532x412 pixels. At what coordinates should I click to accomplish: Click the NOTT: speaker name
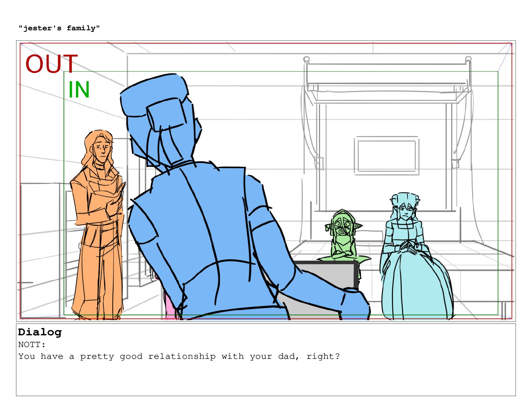click(x=32, y=345)
